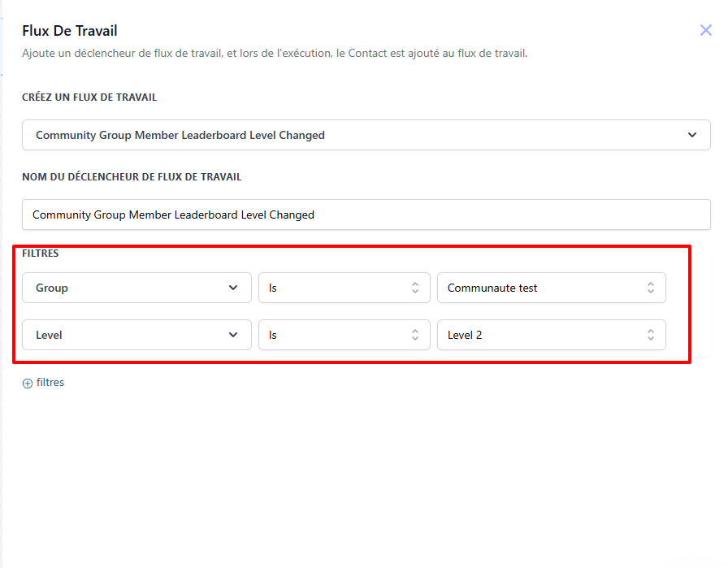This screenshot has height=568, width=728.
Task: Close the Flux De Travail panel
Action: 706,30
